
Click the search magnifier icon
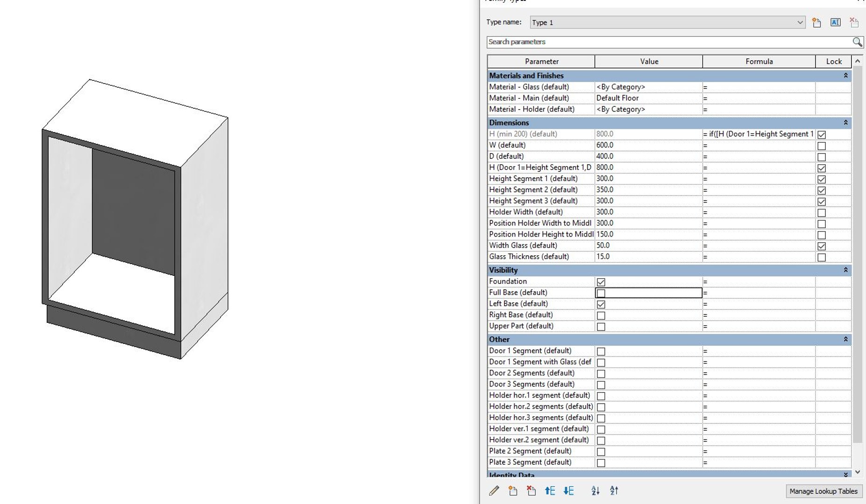pos(857,42)
